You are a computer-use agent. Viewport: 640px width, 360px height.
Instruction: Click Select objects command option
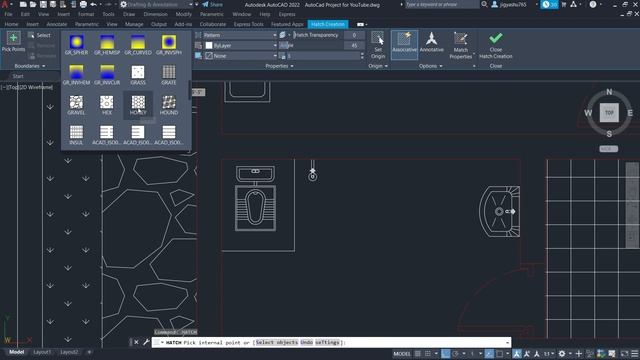pyautogui.click(x=277, y=342)
